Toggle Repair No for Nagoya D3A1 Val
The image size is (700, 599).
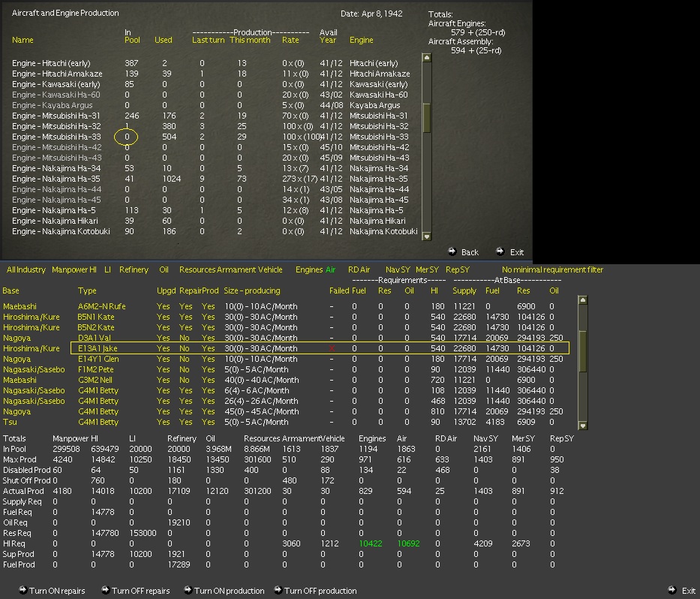coord(185,338)
